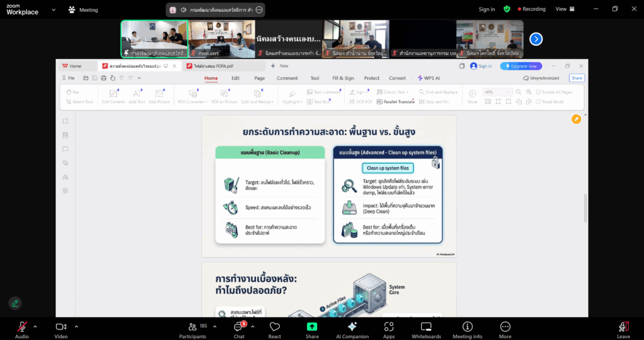Click the Apps icon in toolbar
644x340 pixels.
click(x=389, y=329)
